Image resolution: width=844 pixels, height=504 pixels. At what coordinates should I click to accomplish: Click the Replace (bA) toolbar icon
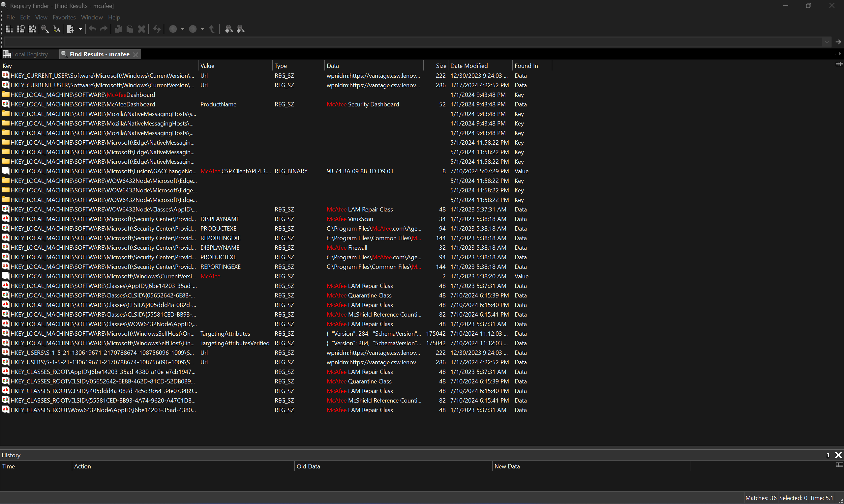click(x=57, y=29)
